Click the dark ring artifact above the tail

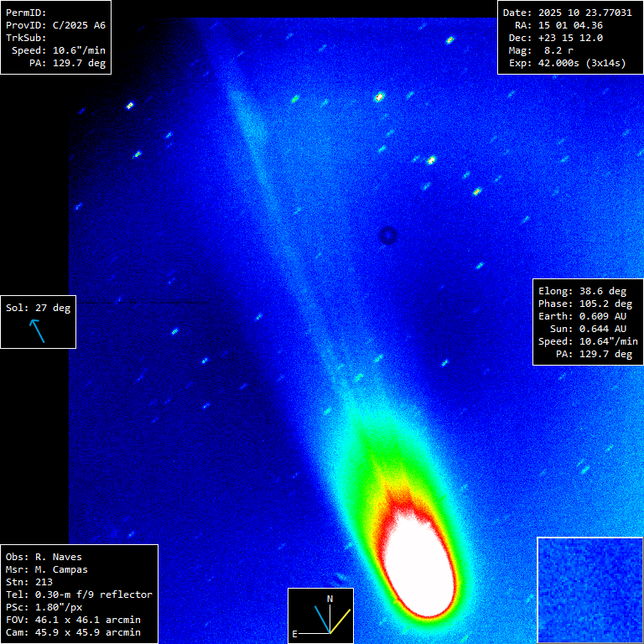click(x=387, y=236)
